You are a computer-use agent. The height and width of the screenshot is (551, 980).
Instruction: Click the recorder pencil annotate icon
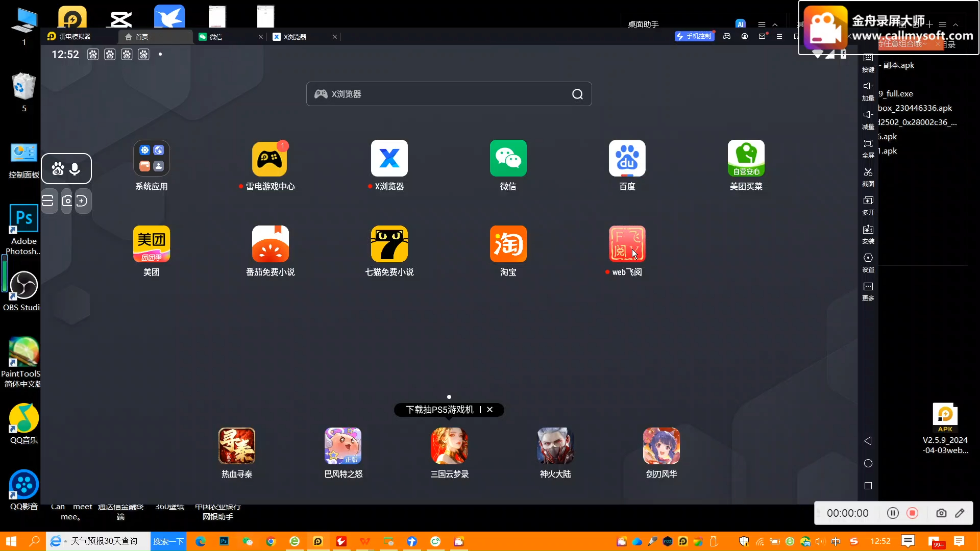(960, 513)
